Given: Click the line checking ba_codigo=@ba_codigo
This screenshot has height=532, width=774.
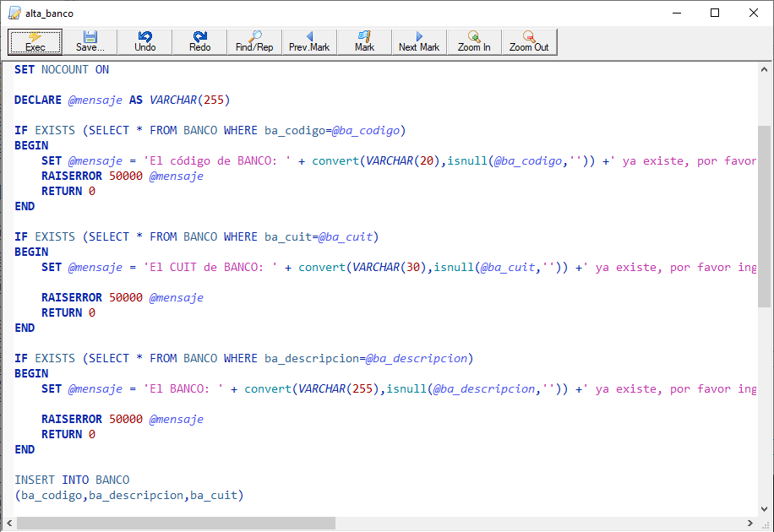Looking at the screenshot, I should point(210,131).
